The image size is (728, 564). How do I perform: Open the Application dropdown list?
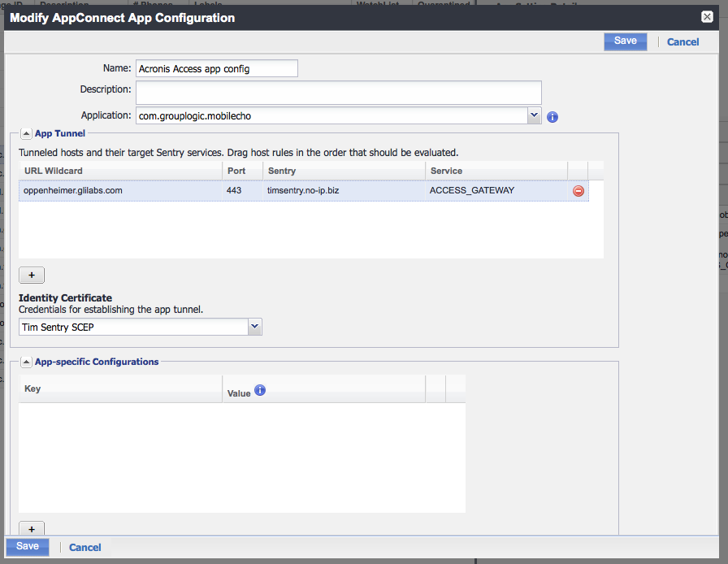(x=534, y=115)
